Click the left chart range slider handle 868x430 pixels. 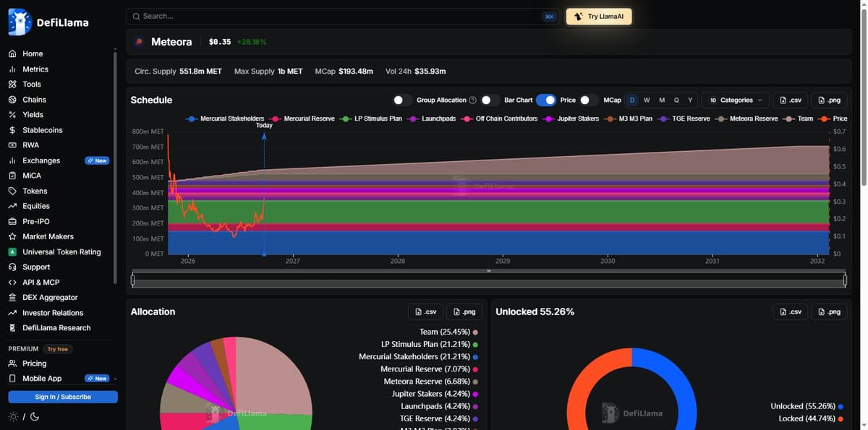click(132, 280)
